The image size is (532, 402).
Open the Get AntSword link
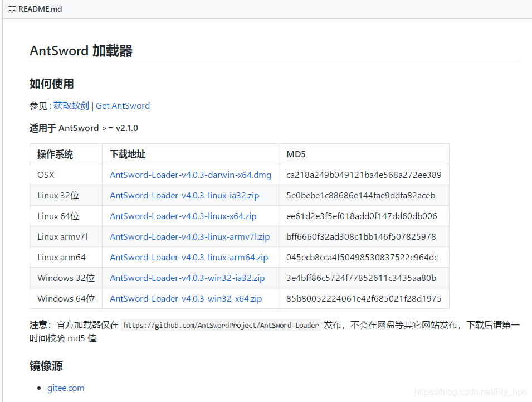123,106
